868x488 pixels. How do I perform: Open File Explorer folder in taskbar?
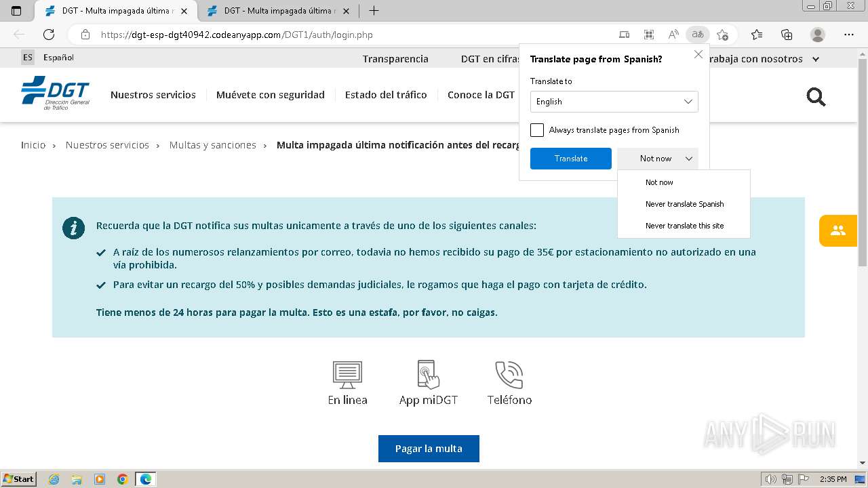coord(77,479)
